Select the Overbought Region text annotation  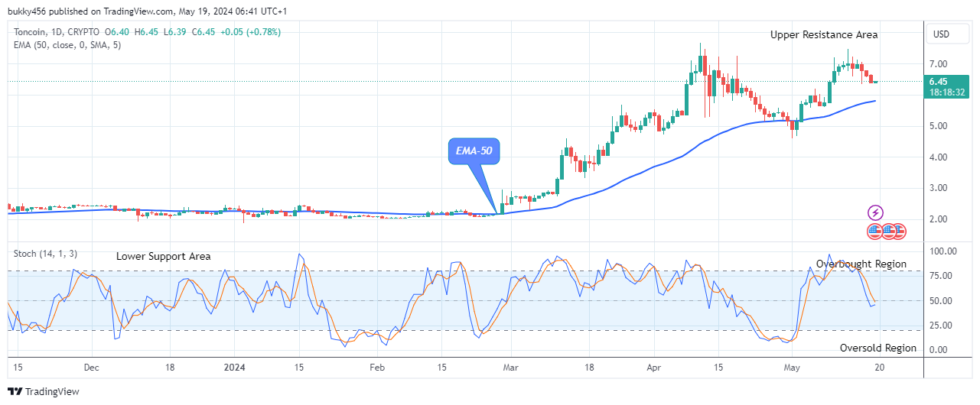pos(861,264)
